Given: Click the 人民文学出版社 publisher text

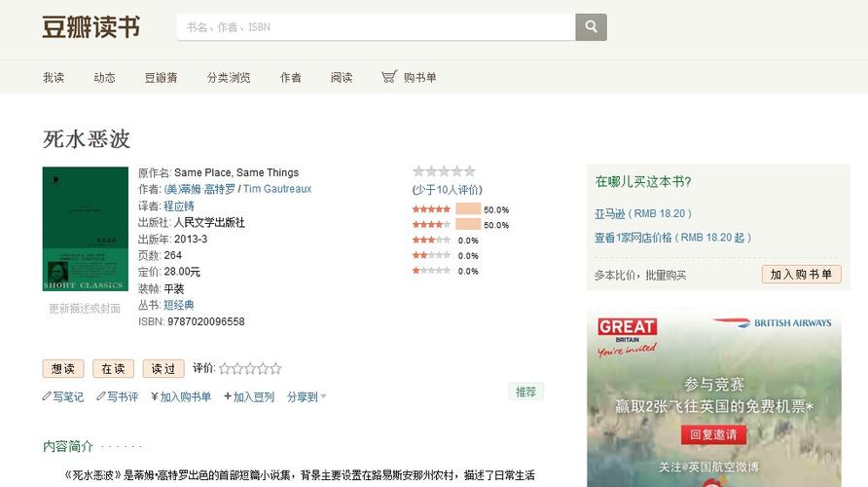Looking at the screenshot, I should pos(209,222).
